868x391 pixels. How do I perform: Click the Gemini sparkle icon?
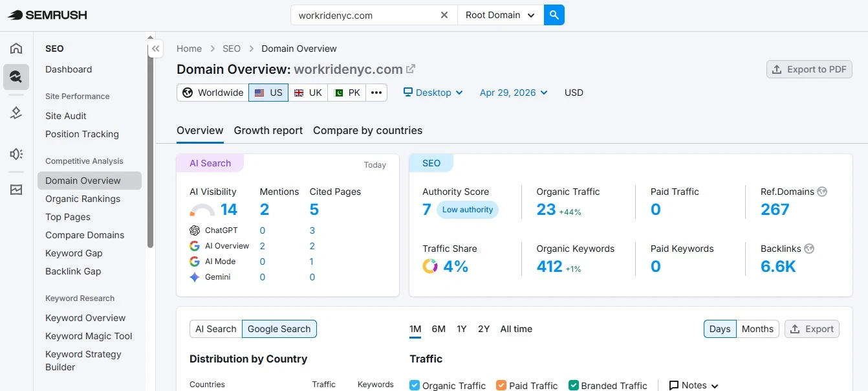coord(195,277)
